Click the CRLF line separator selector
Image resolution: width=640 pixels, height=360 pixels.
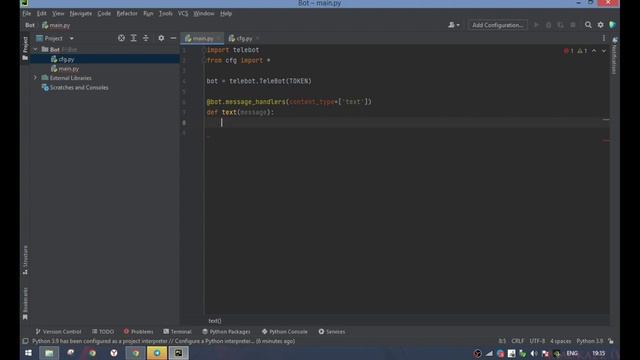tap(518, 341)
